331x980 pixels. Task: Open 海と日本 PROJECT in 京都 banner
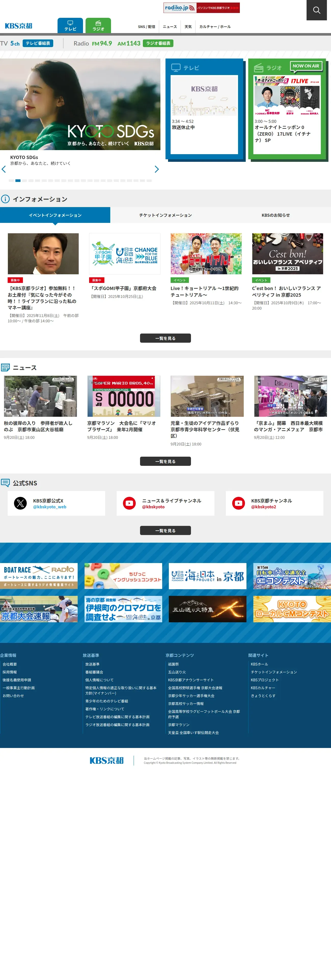(x=208, y=576)
